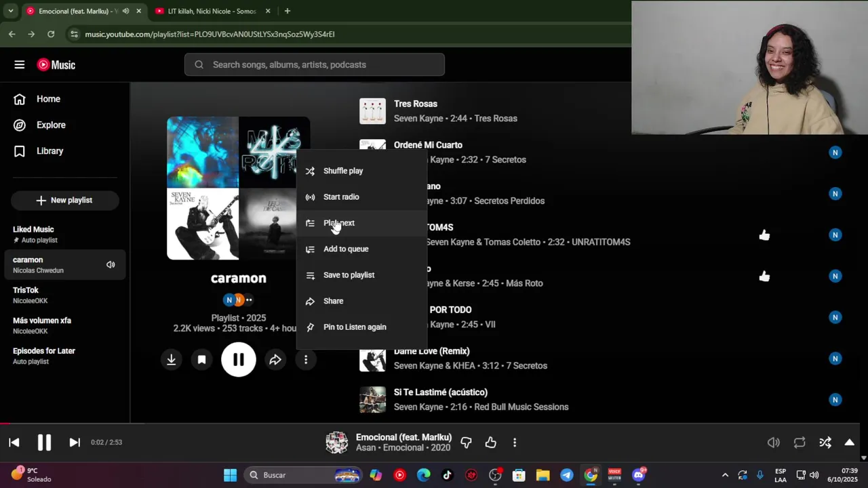Viewport: 868px width, 488px height.
Task: Open Red Bull Music Sessions album link
Action: click(521, 407)
